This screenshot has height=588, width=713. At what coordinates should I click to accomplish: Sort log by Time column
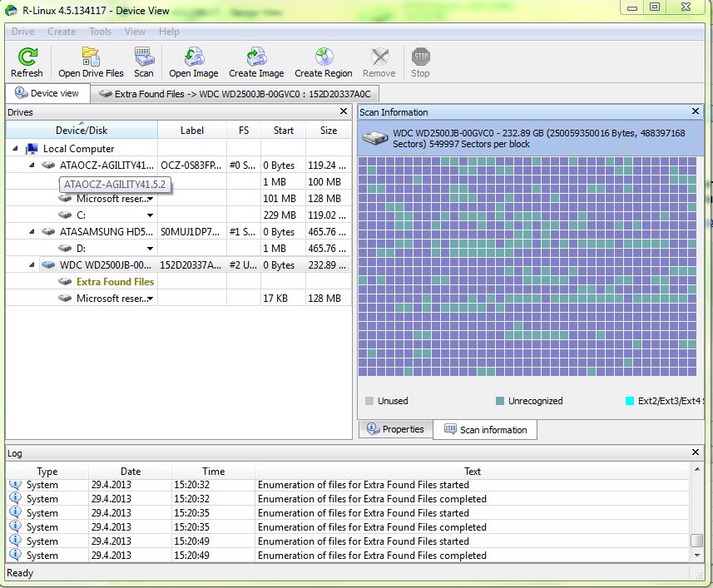[213, 472]
